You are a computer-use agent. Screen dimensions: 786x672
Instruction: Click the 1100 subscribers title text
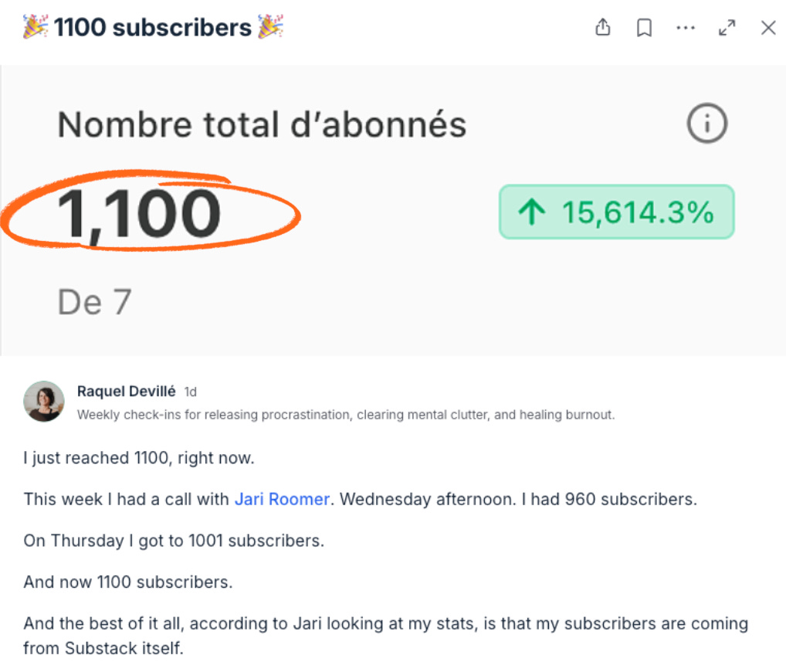pyautogui.click(x=153, y=27)
